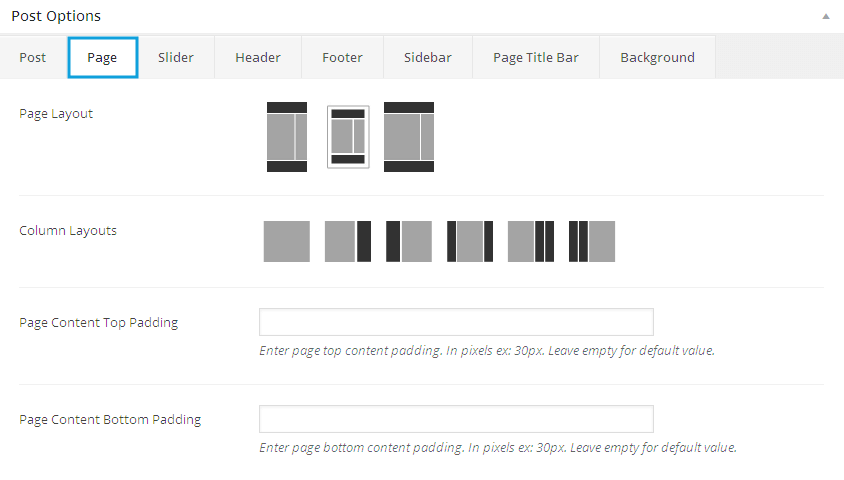Choose the both-sides sidebar column layout
This screenshot has height=480, width=844.
[x=470, y=241]
